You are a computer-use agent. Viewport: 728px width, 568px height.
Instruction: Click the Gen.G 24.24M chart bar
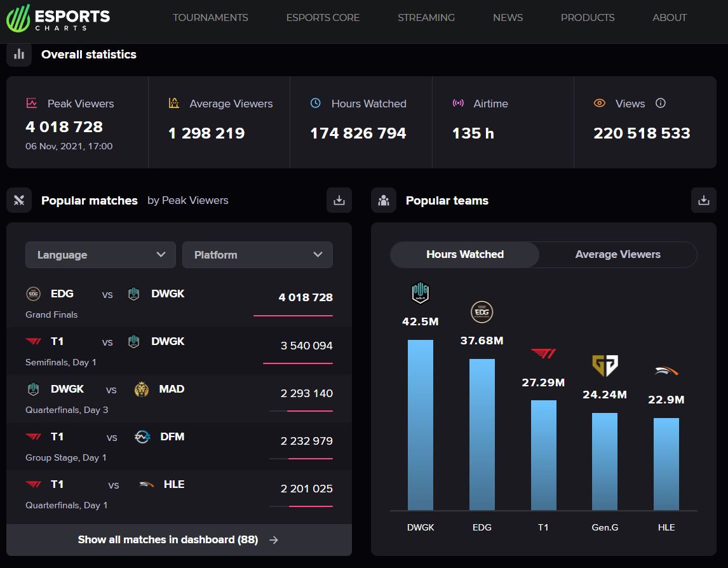point(605,462)
